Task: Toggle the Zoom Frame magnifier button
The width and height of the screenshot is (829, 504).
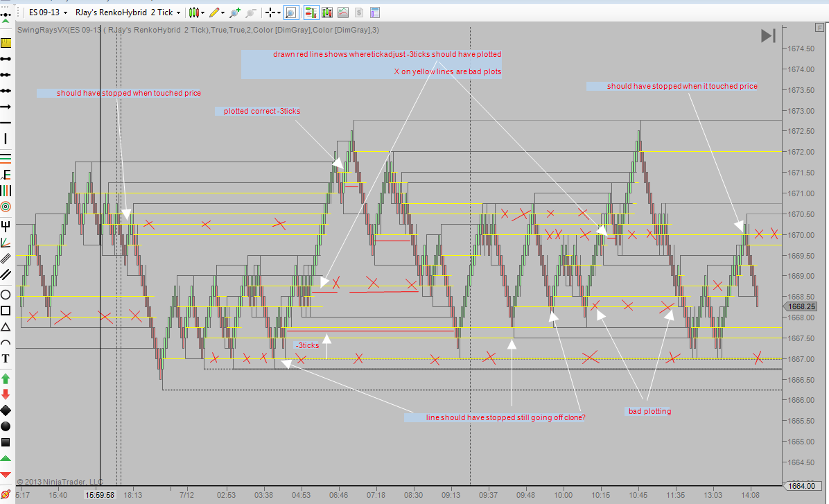Action: pos(291,12)
